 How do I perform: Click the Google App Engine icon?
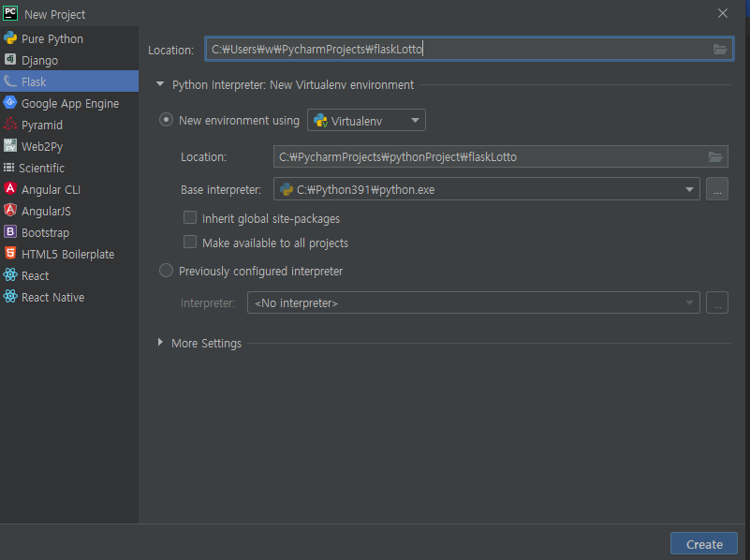pos(10,103)
